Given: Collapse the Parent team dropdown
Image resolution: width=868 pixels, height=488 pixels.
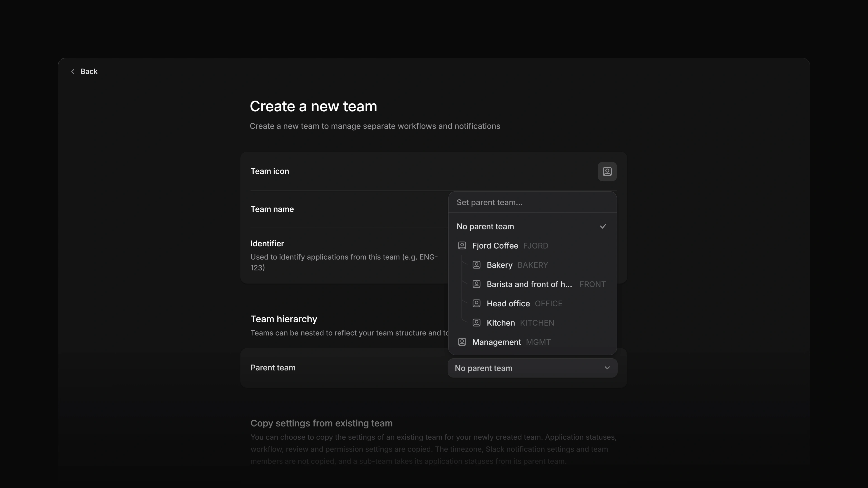Looking at the screenshot, I should coord(532,368).
